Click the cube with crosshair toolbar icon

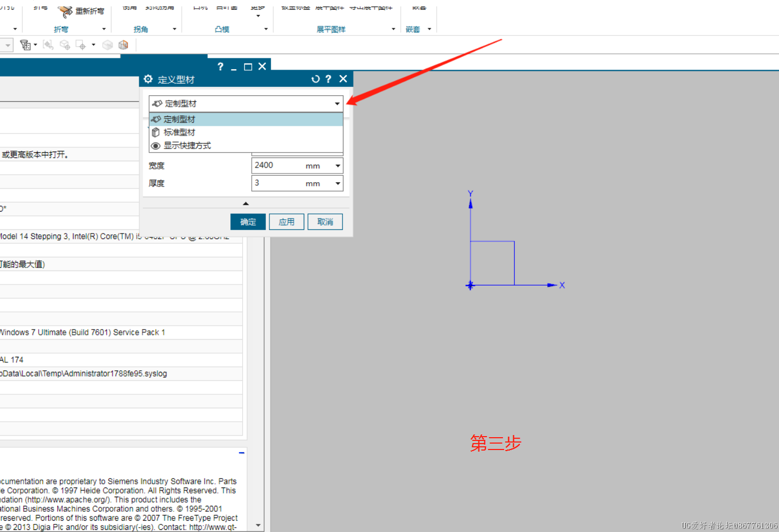tap(65, 45)
